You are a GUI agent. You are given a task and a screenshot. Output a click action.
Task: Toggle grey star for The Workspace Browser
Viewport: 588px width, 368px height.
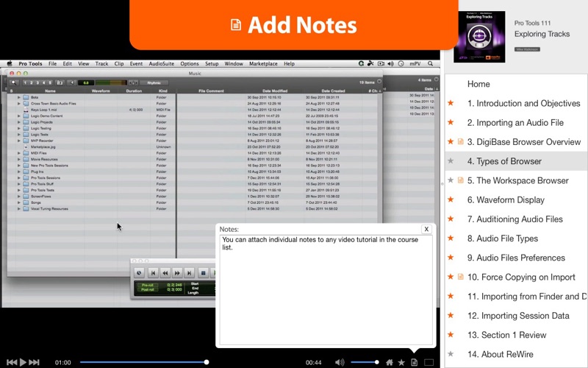click(x=451, y=180)
